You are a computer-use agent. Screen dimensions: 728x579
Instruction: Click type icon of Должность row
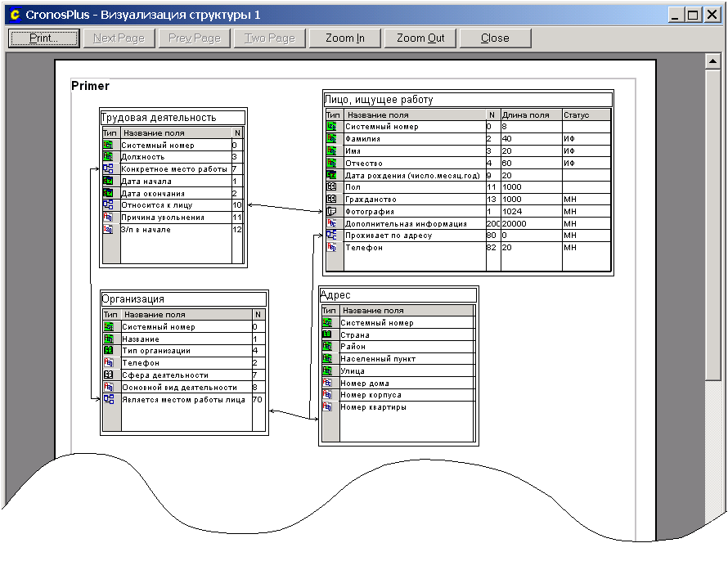pos(108,156)
